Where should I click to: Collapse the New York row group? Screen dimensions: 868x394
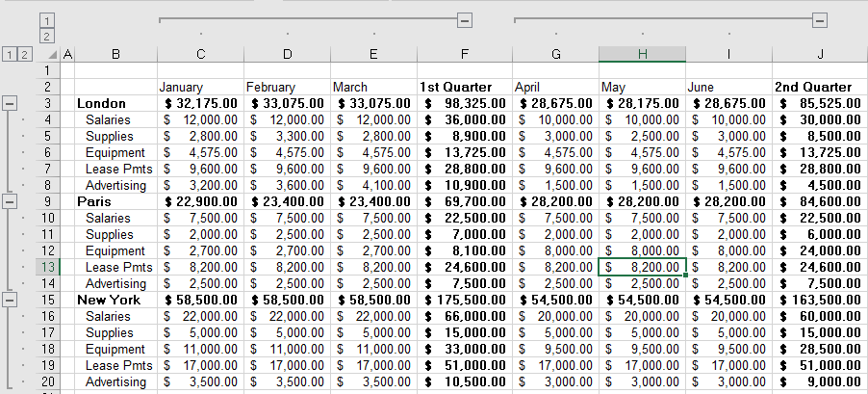point(11,300)
